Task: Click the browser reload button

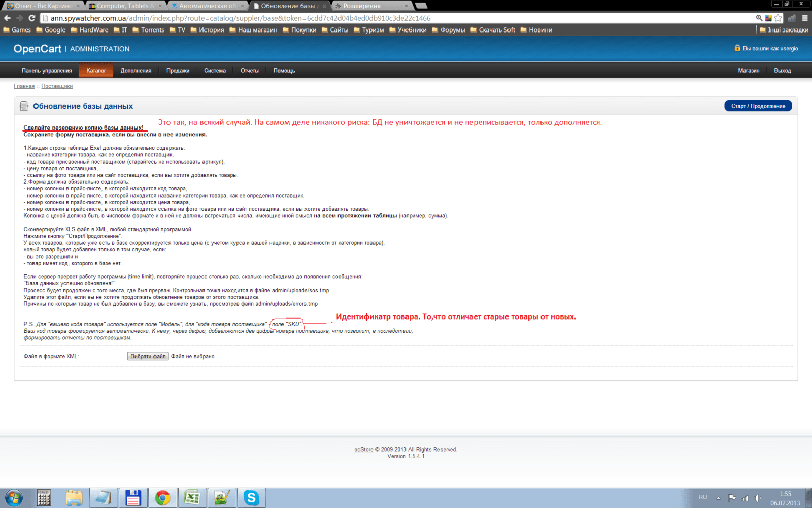Action: point(31,18)
